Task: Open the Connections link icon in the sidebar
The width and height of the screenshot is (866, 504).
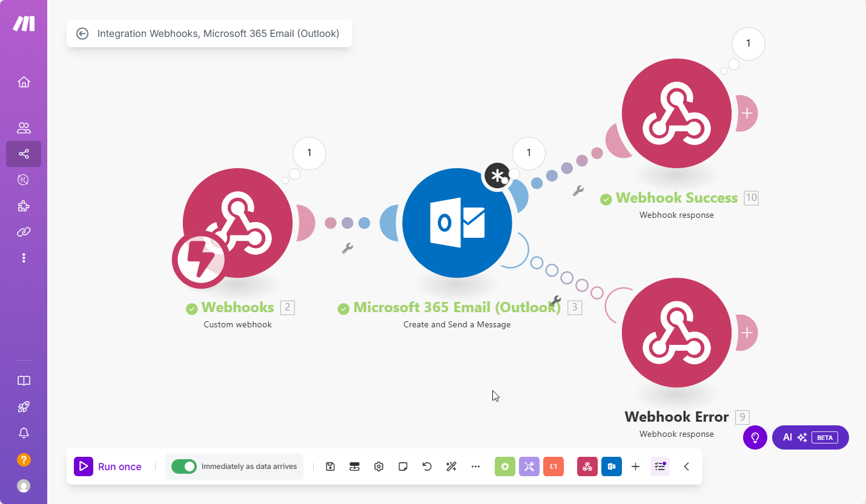Action: tap(24, 232)
